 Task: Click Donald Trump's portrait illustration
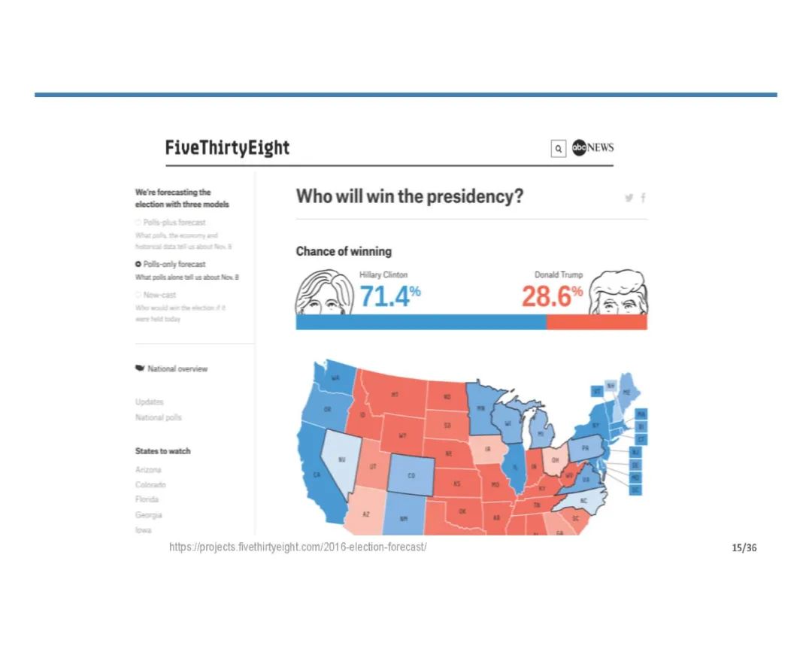point(618,293)
